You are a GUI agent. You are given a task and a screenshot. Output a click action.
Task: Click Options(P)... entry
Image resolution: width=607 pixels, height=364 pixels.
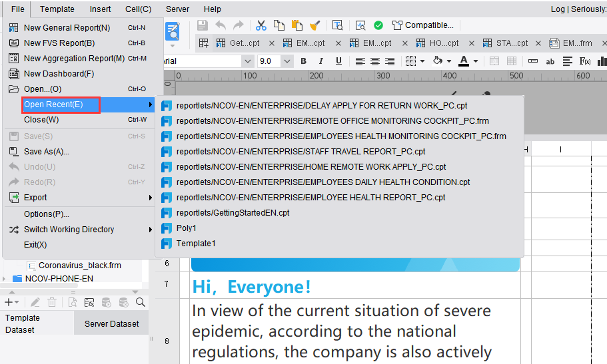tap(79, 214)
